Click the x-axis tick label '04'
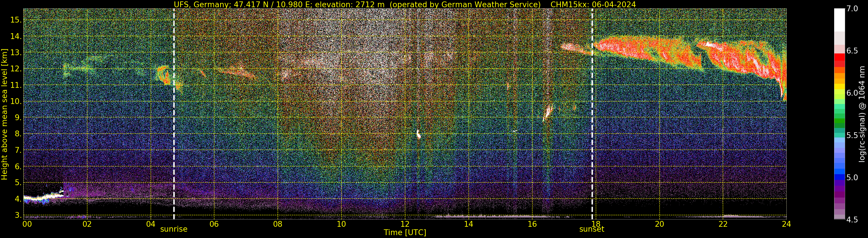Screen dimensions: 868x238 pos(151,224)
